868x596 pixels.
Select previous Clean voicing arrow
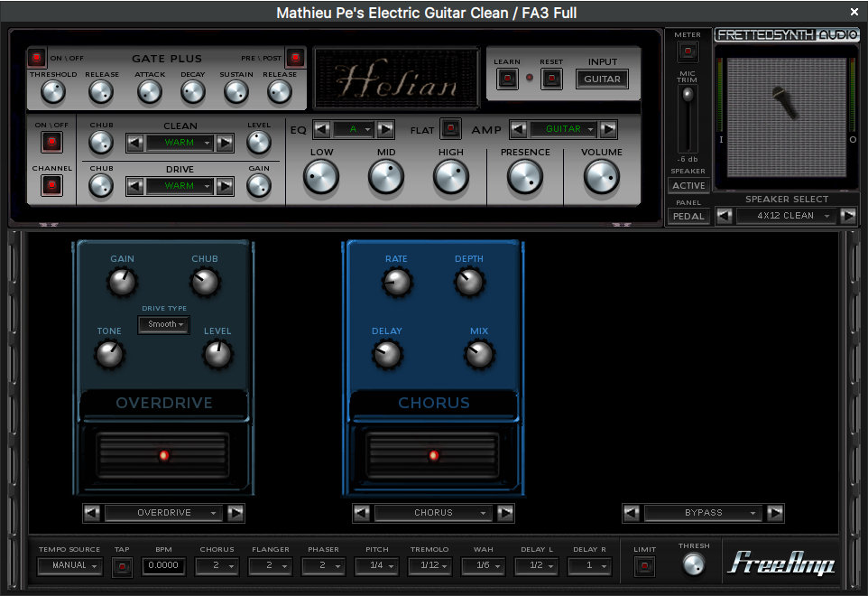coord(134,143)
